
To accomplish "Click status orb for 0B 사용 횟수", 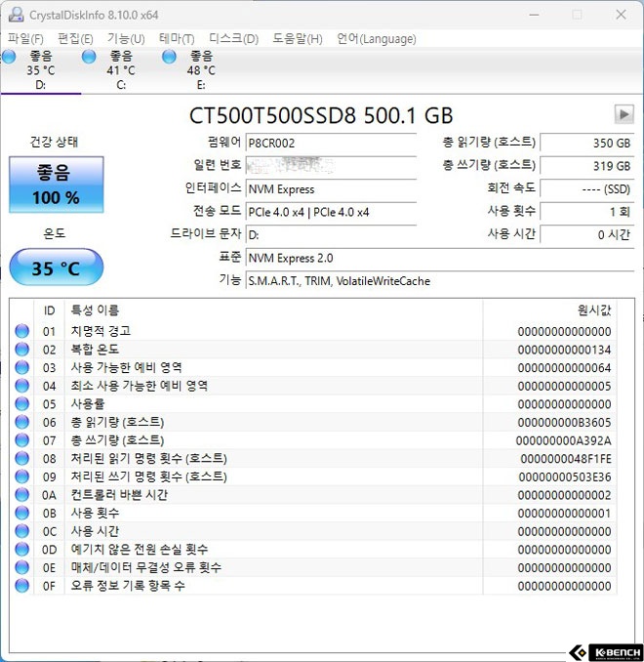I will (x=21, y=513).
